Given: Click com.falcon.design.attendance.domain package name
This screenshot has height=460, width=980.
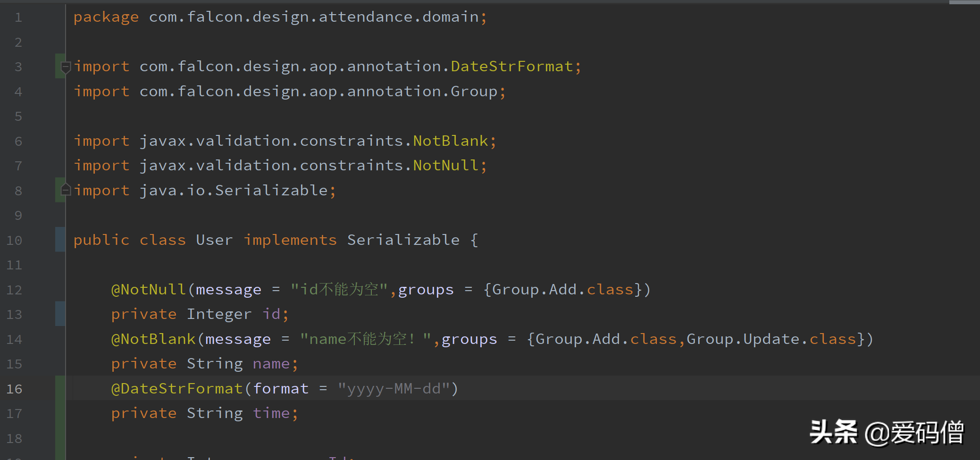Looking at the screenshot, I should point(314,17).
